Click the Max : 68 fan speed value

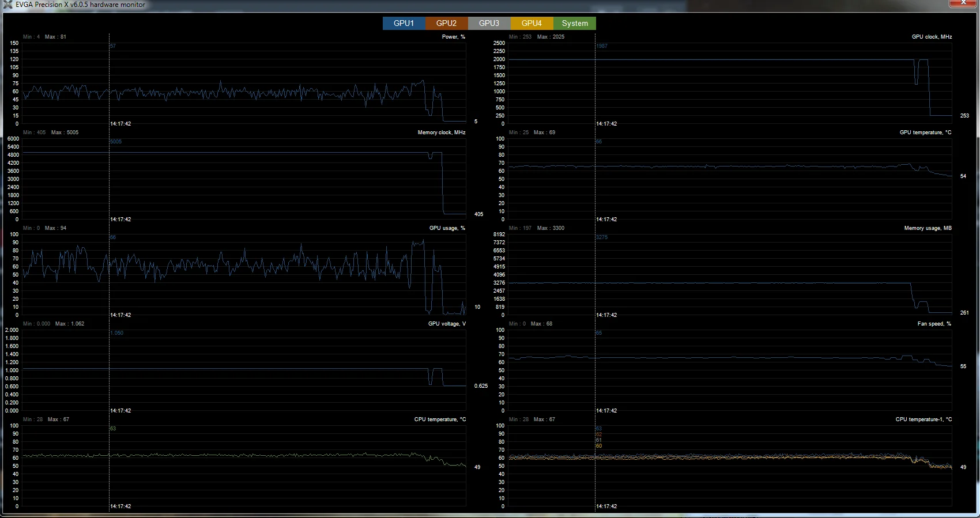(x=541, y=324)
